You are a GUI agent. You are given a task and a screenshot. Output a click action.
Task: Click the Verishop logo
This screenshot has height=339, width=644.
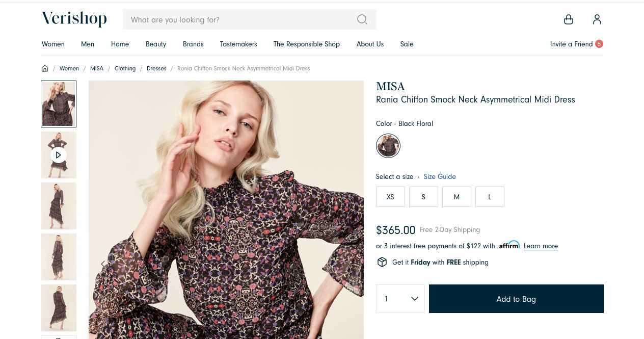tap(74, 19)
